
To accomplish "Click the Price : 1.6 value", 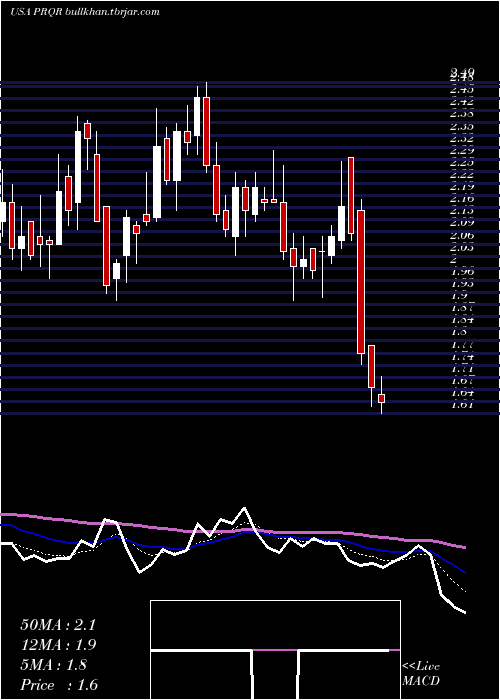I will click(59, 685).
